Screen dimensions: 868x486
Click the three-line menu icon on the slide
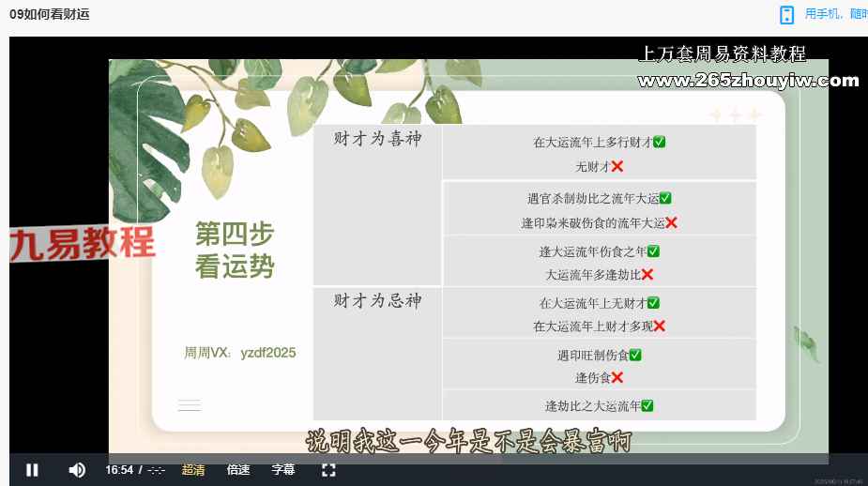tap(190, 405)
